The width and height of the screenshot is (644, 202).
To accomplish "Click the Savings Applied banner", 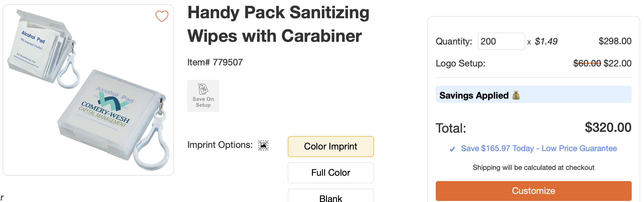I will tap(533, 95).
